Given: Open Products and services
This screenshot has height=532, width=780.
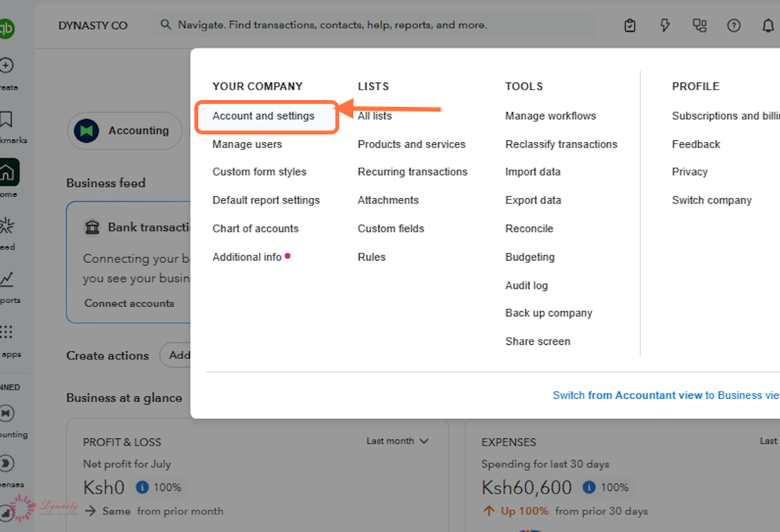Looking at the screenshot, I should click(x=411, y=144).
